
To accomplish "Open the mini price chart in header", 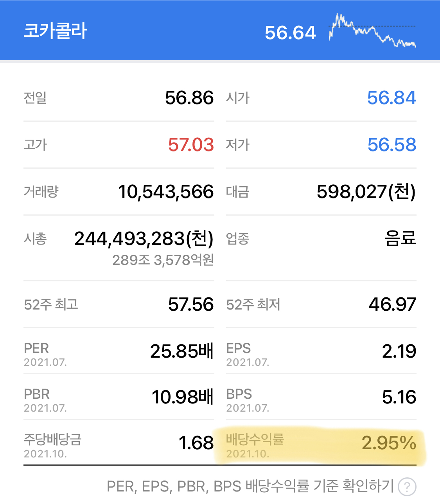I will [372, 31].
